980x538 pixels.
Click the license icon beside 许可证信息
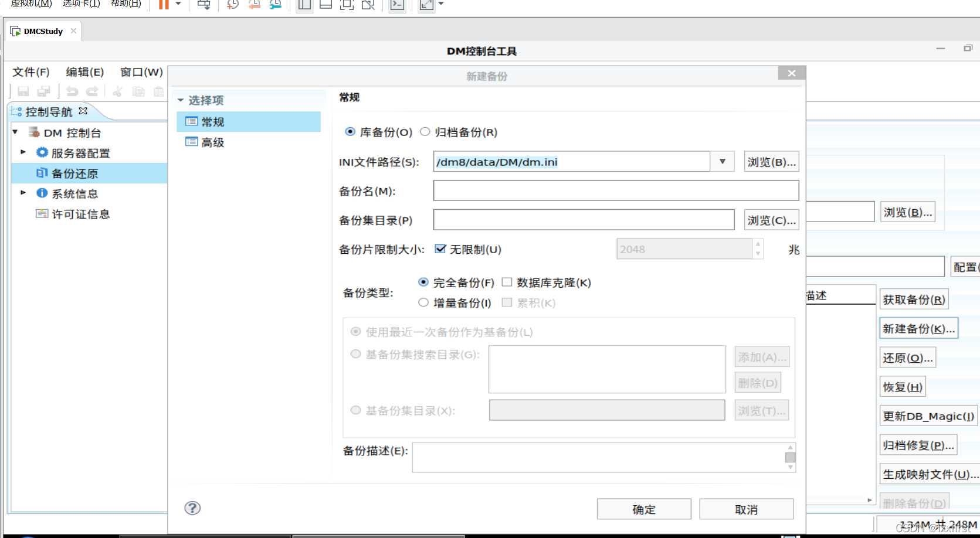42,213
